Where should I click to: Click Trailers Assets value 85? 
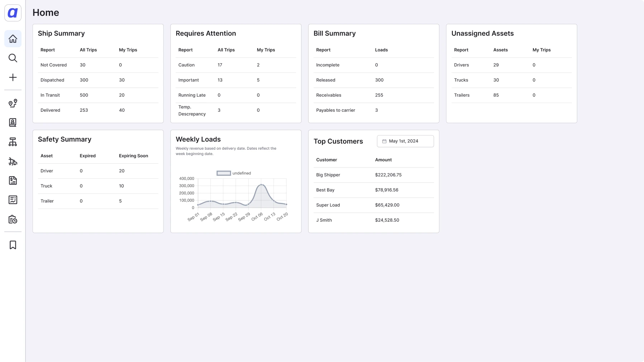[x=496, y=95]
